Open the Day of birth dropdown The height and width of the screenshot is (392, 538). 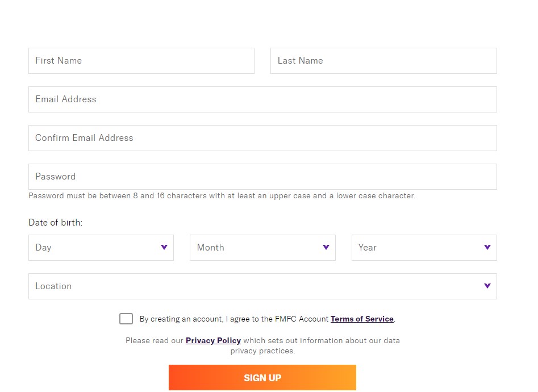pyautogui.click(x=101, y=248)
